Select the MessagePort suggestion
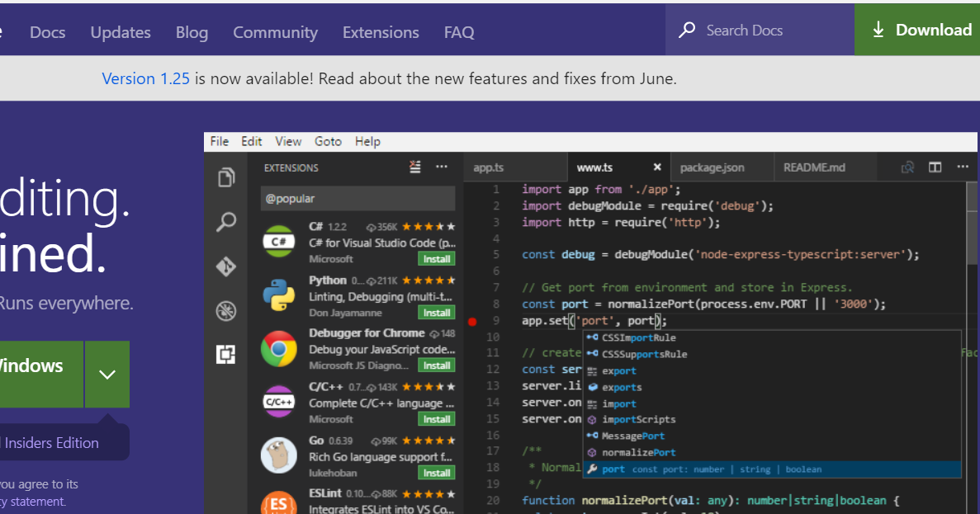 click(772, 436)
